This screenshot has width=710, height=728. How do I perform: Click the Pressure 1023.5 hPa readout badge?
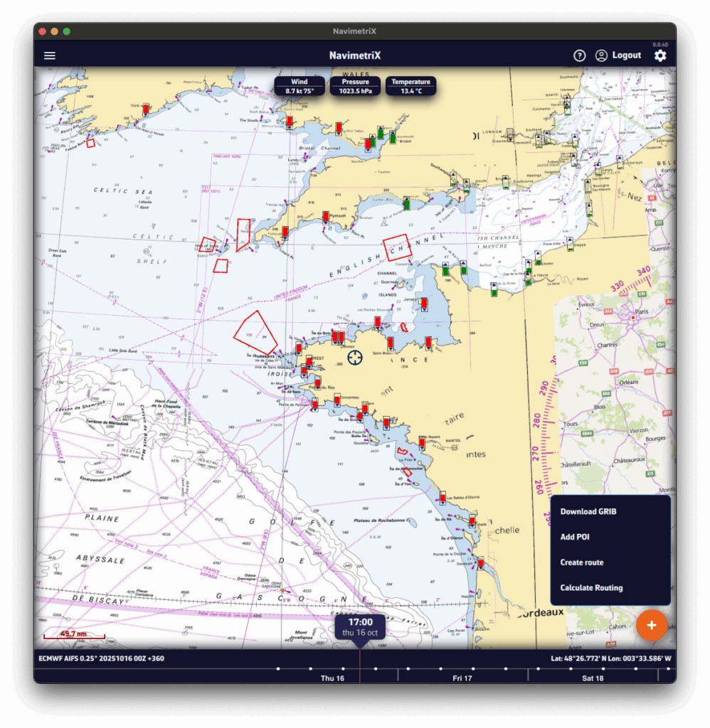coord(355,86)
